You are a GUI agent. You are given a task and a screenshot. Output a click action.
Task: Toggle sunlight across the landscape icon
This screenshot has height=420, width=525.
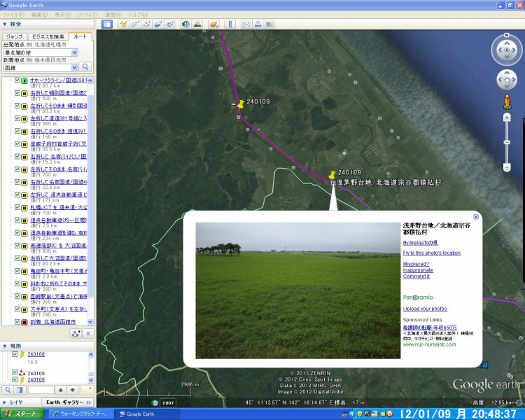[x=197, y=24]
